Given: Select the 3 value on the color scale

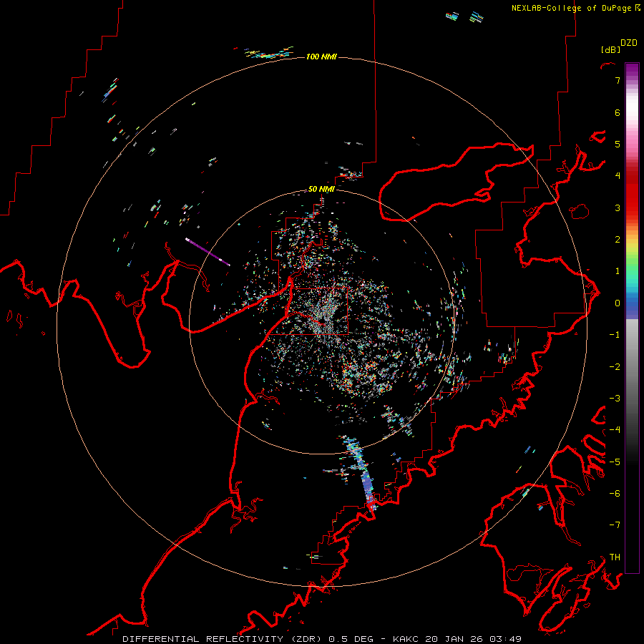Looking at the screenshot, I should point(618,208).
